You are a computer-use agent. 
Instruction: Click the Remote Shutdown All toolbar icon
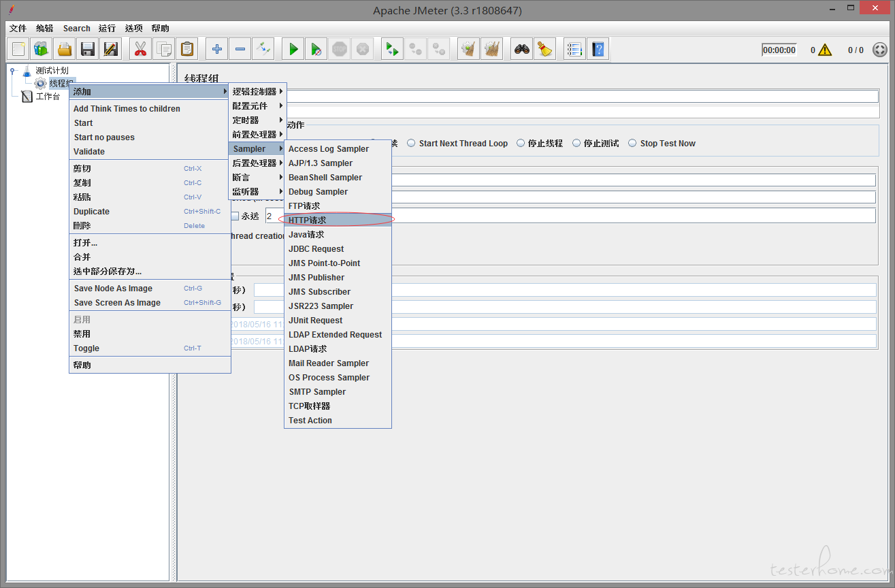pos(439,49)
